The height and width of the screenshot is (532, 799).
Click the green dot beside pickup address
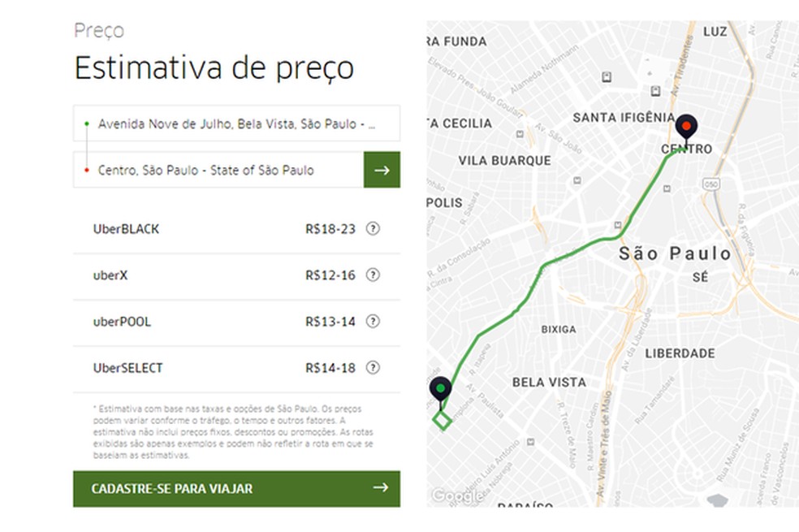pyautogui.click(x=89, y=123)
